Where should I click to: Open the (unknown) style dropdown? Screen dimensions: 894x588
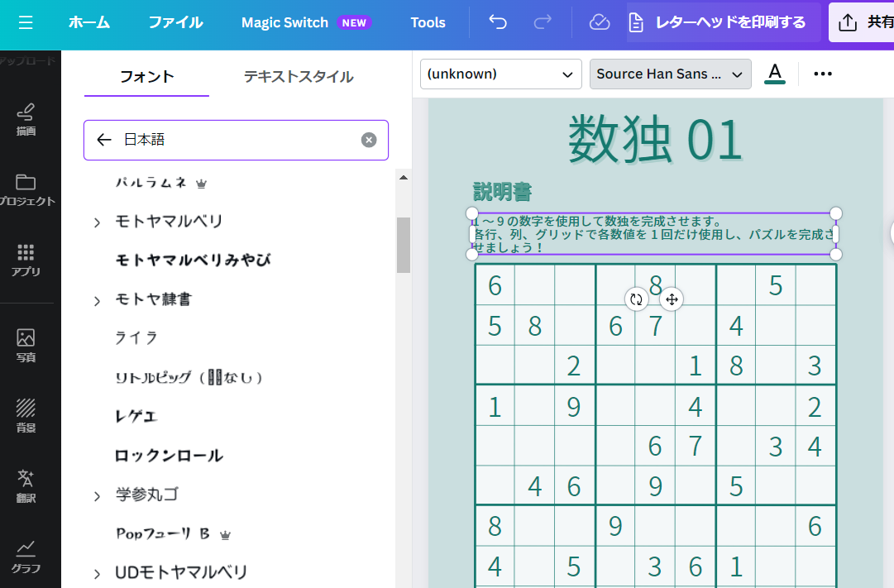(x=500, y=74)
